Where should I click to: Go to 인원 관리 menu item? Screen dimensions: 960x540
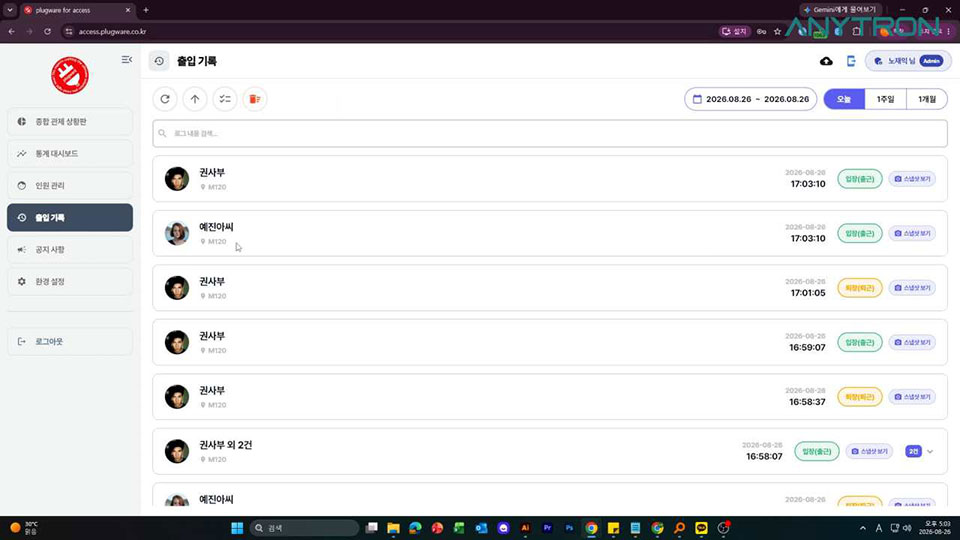(x=70, y=186)
